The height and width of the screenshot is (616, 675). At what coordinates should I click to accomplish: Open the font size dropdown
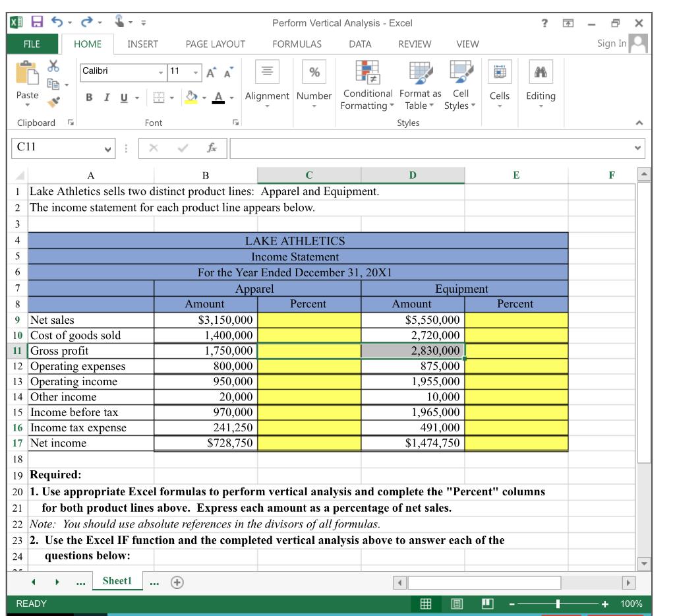194,71
